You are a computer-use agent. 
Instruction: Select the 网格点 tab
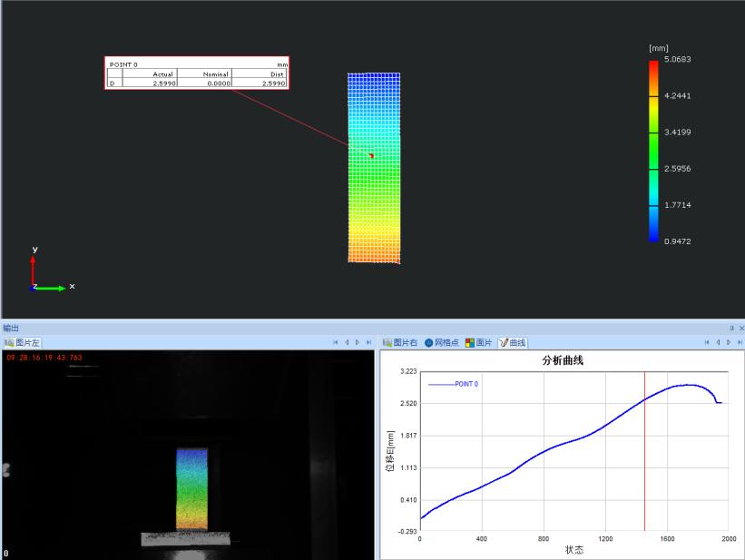click(446, 343)
